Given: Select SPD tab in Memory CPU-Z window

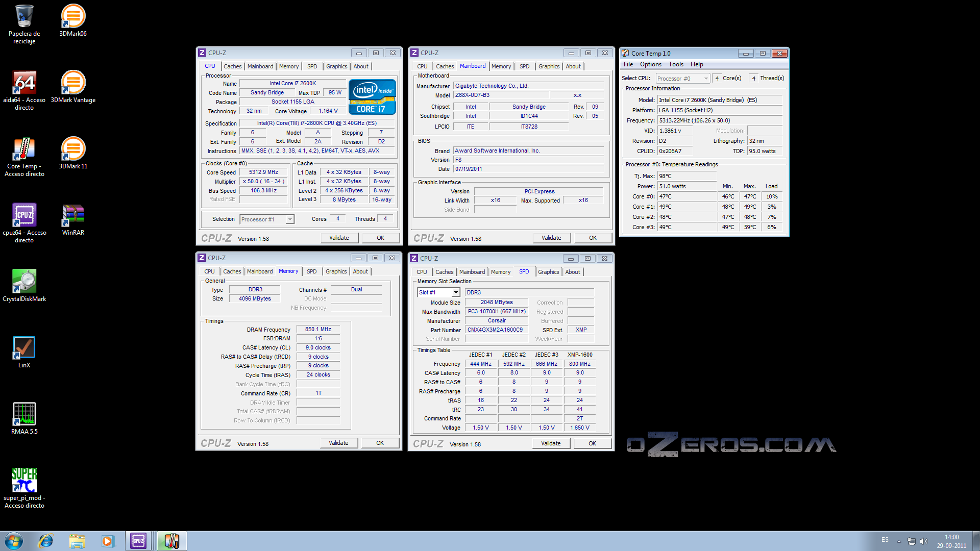Looking at the screenshot, I should click(311, 271).
